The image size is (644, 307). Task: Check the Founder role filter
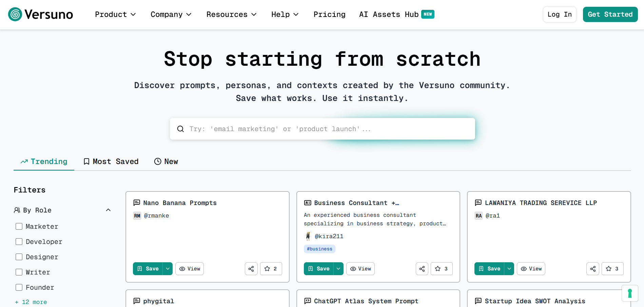click(x=19, y=287)
